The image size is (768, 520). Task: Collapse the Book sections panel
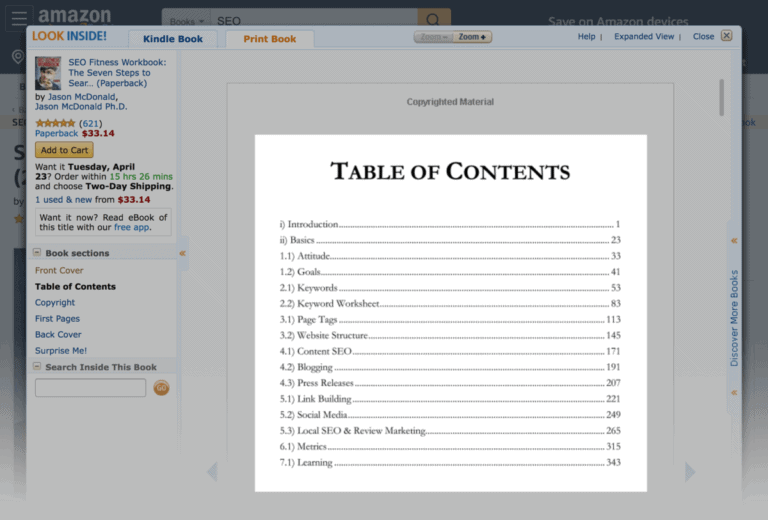pos(37,252)
